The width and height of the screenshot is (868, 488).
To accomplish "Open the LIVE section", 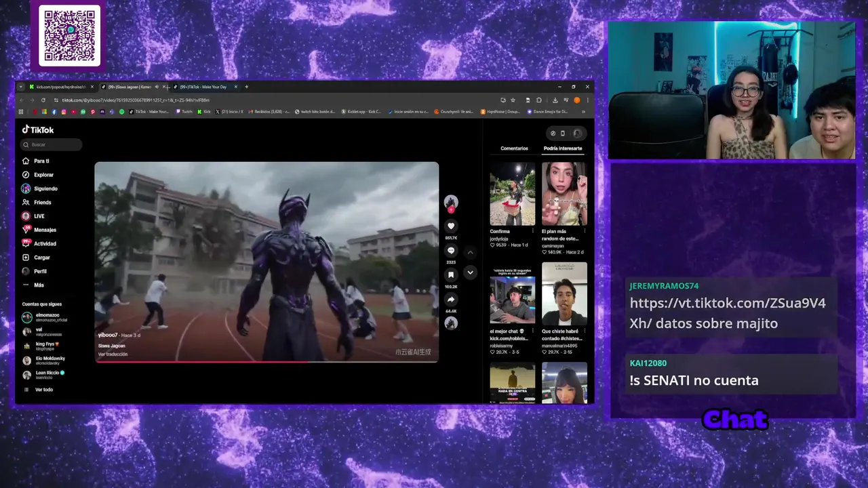I will tap(33, 216).
